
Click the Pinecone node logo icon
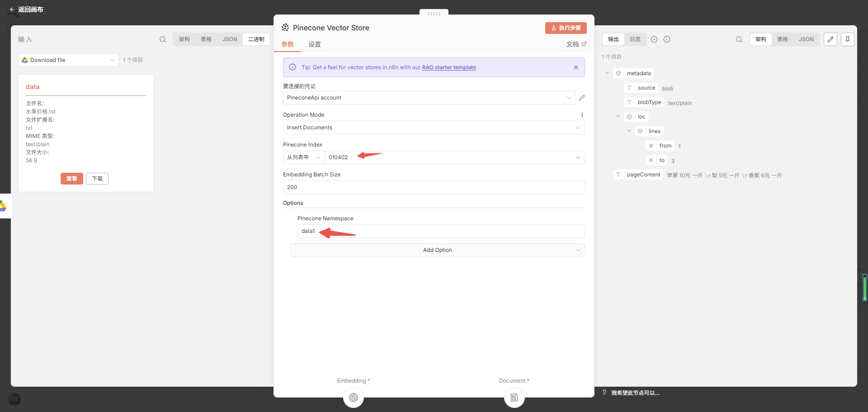285,28
